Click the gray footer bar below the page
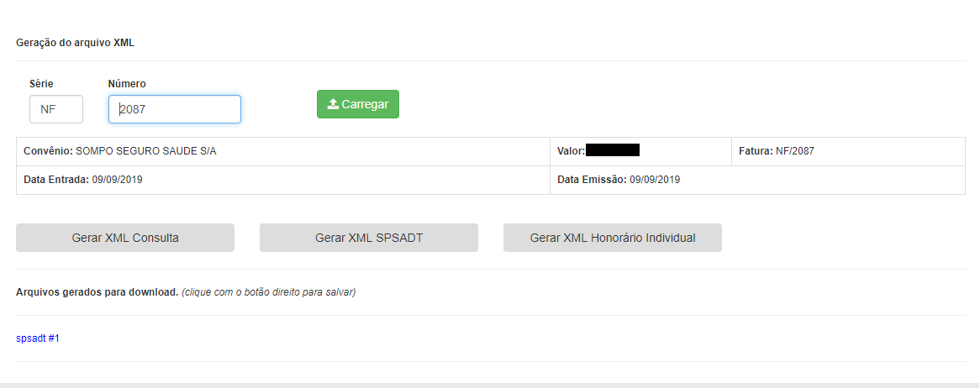 490,385
